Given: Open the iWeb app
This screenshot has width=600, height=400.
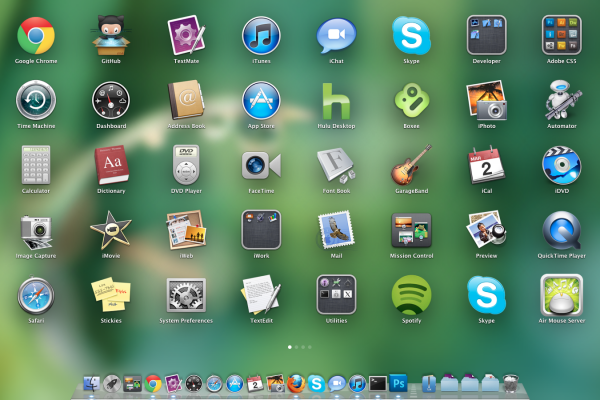Looking at the screenshot, I should click(x=186, y=230).
